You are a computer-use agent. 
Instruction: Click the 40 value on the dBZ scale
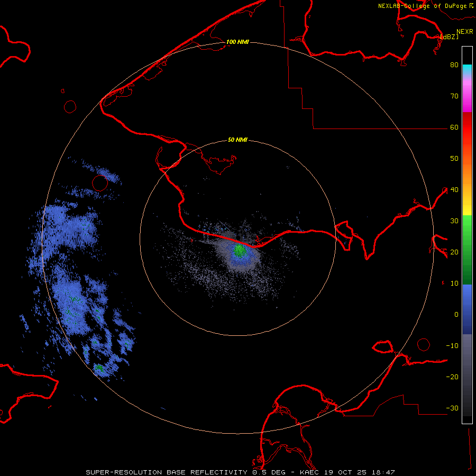point(454,190)
